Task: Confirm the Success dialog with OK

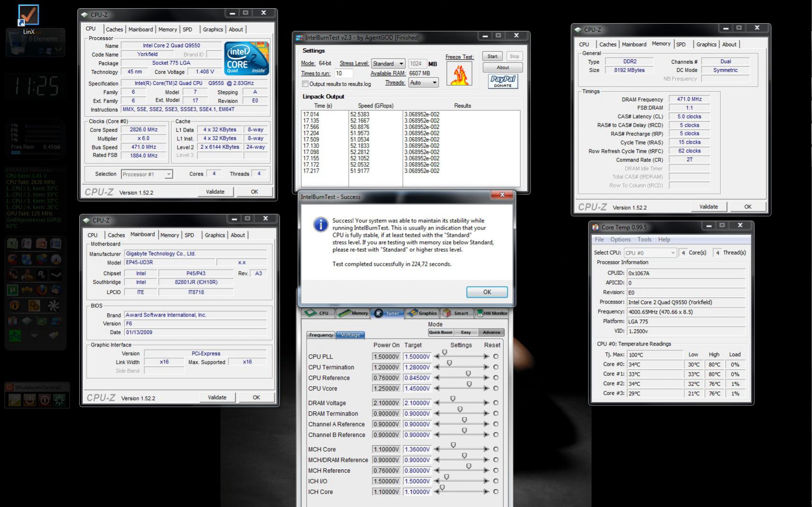Action: (x=487, y=292)
